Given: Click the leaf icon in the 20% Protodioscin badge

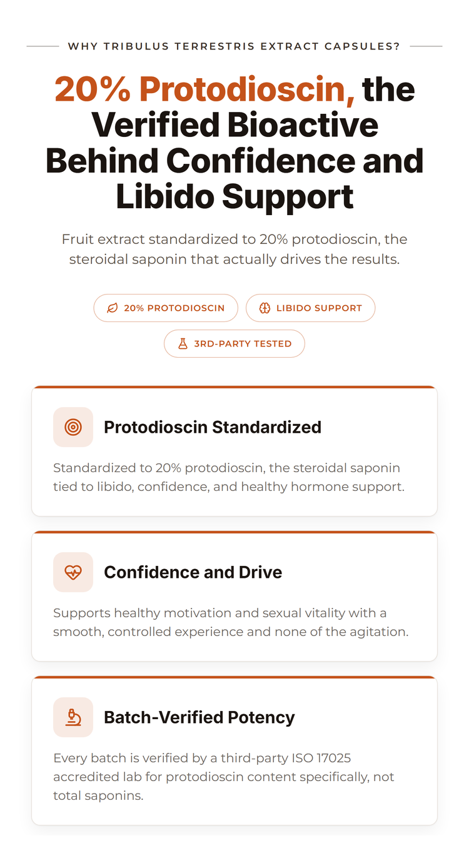Looking at the screenshot, I should (x=113, y=308).
